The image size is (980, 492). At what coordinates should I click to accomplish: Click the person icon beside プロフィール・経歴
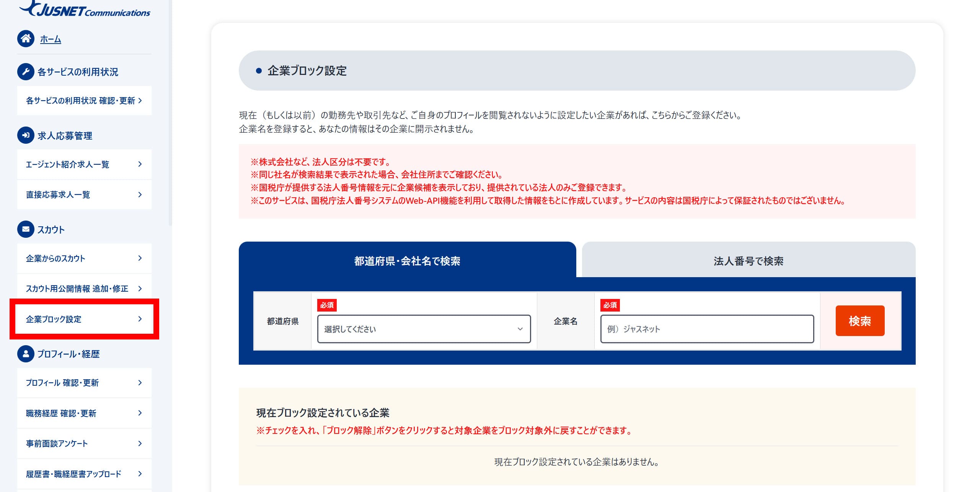pyautogui.click(x=26, y=354)
